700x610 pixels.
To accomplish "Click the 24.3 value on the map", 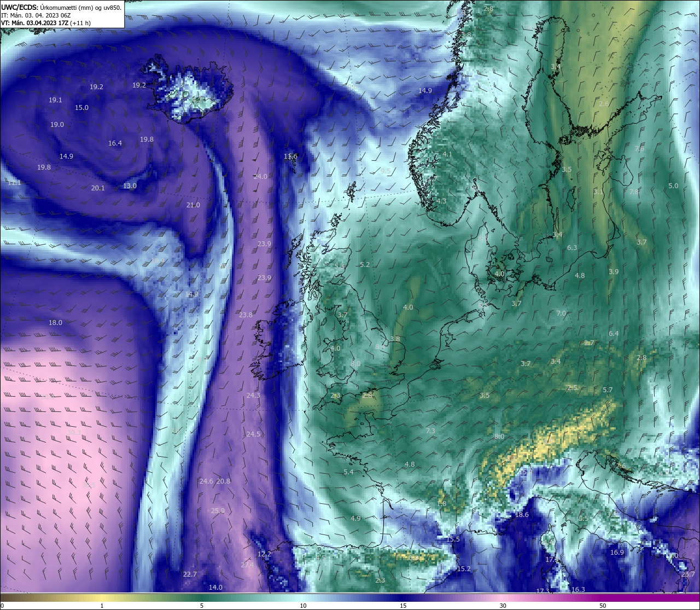I will pos(253,396).
